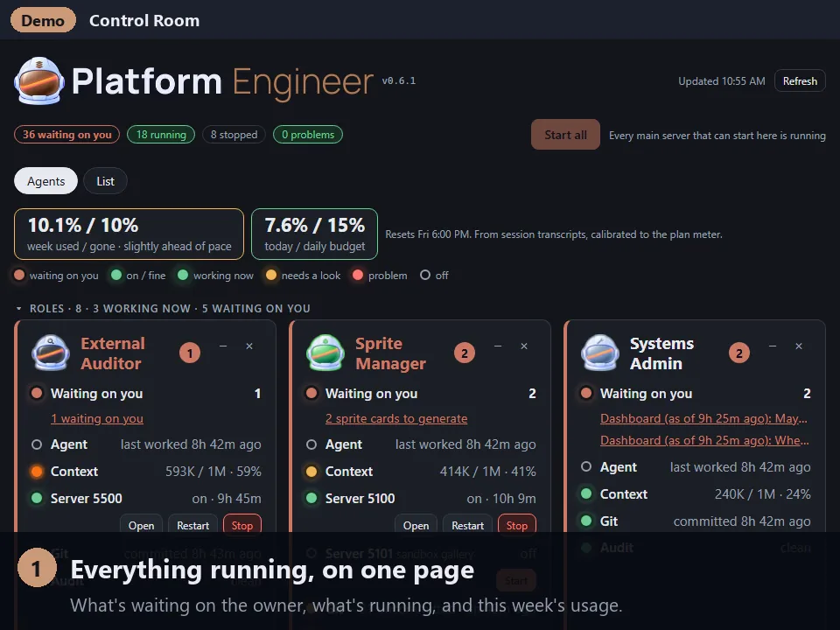Minimize the External Auditor card

[x=223, y=346]
